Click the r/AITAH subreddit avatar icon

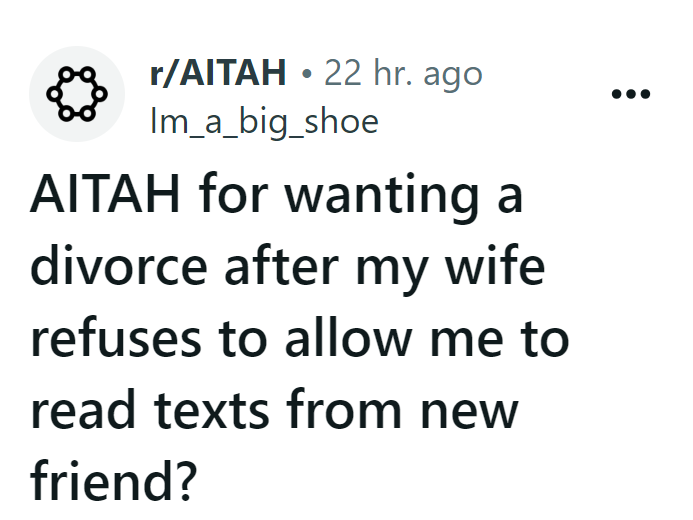[75, 94]
